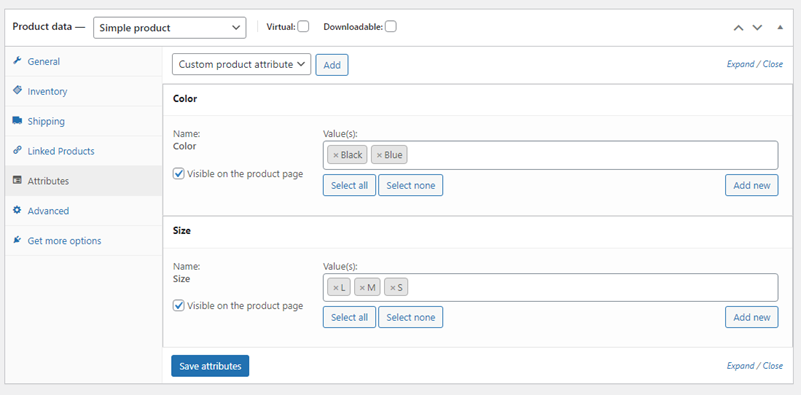Uncheck Size visible on product page
801x395 pixels.
coord(178,306)
